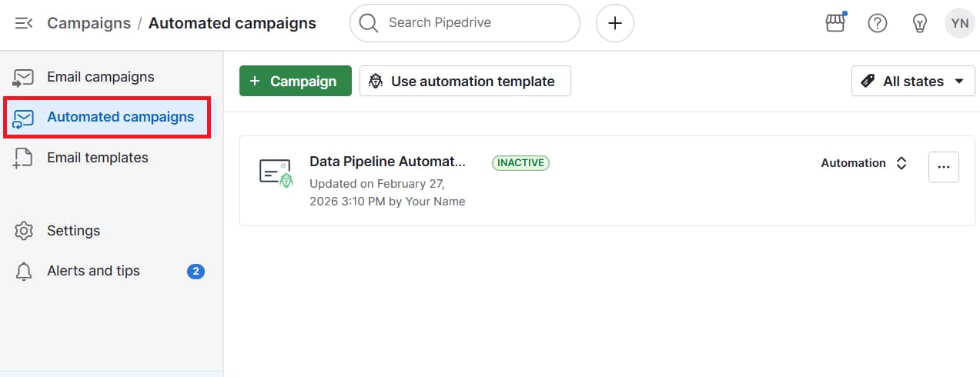This screenshot has height=377, width=980.
Task: Click the tag icon in All states filter
Action: coord(868,81)
